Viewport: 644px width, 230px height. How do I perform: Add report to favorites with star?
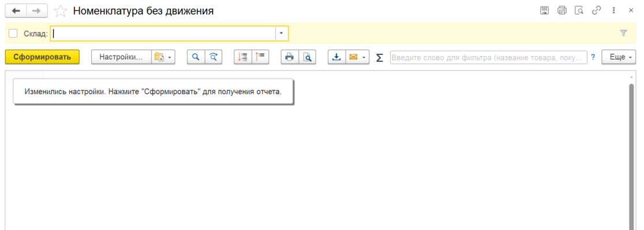61,11
